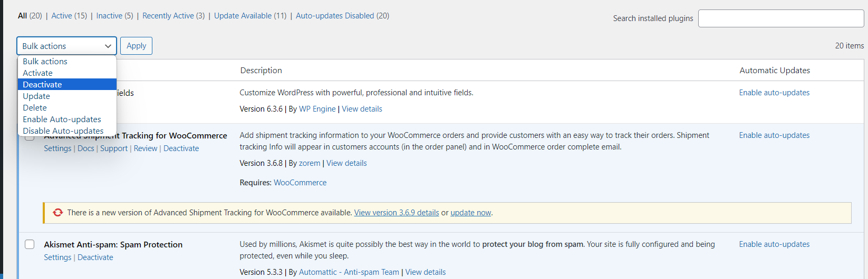Tick the Akismet Anti-spam plugin checkbox

pyautogui.click(x=30, y=244)
